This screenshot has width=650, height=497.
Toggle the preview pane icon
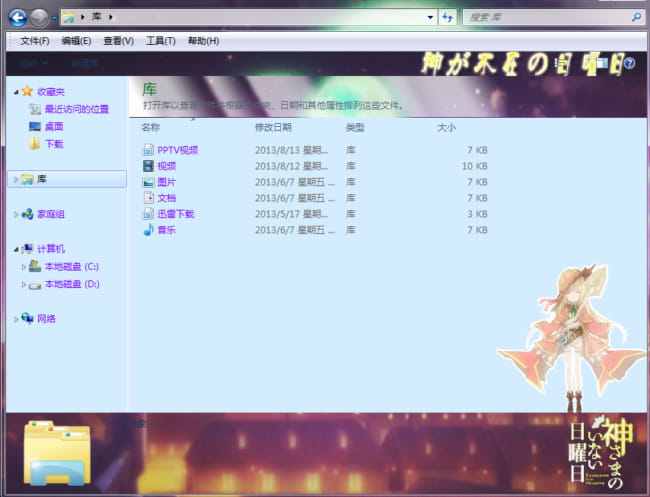tap(602, 63)
